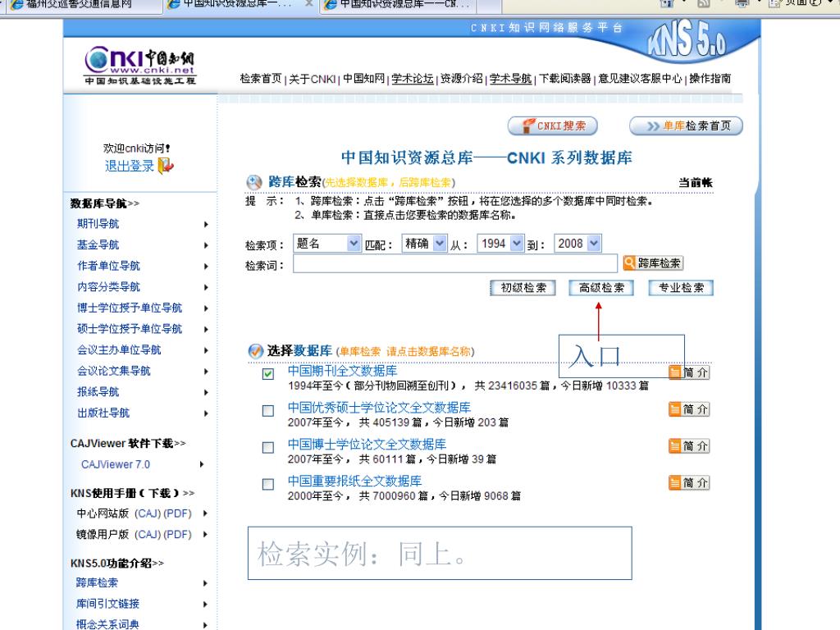Open the 匹配 精确 dropdown
This screenshot has width=840, height=630.
tap(424, 244)
